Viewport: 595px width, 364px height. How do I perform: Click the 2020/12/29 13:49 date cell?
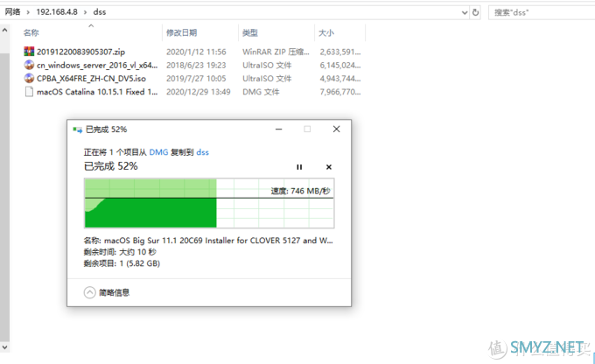tap(199, 92)
